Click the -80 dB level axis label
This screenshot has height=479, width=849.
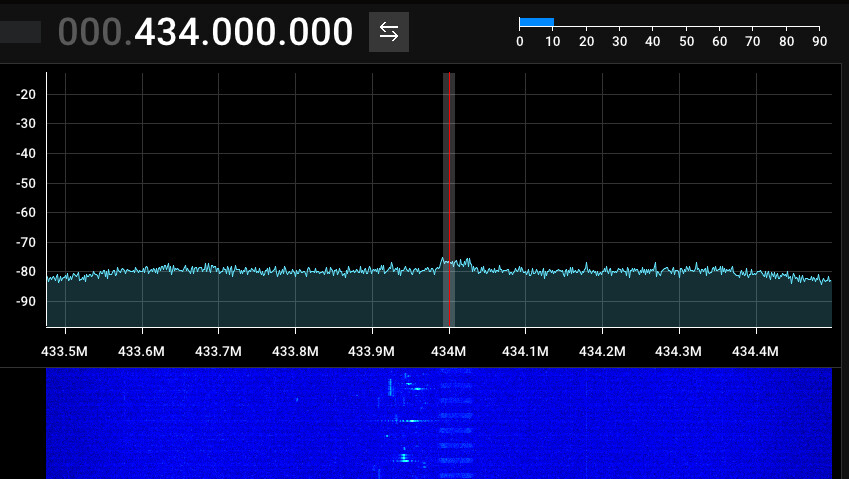(25, 272)
